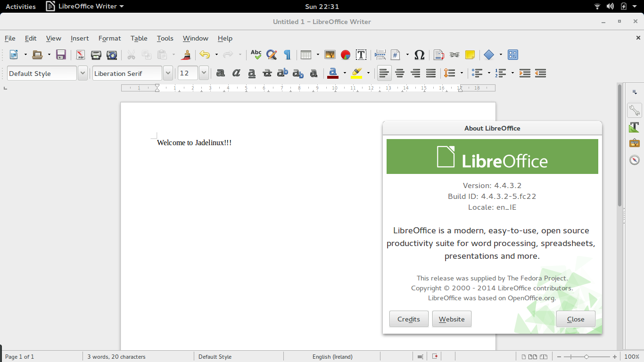Expand the paragraph style dropdown
644x362 pixels.
83,73
